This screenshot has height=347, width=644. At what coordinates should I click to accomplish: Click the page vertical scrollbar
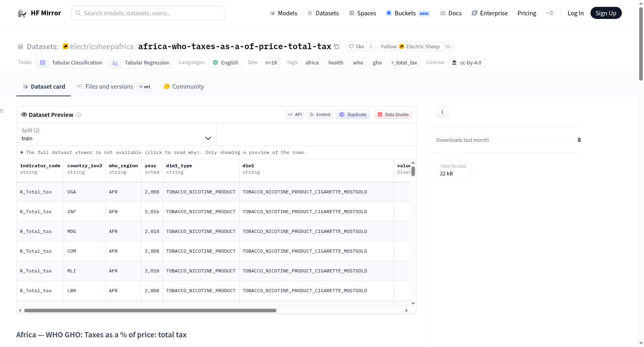[x=641, y=44]
